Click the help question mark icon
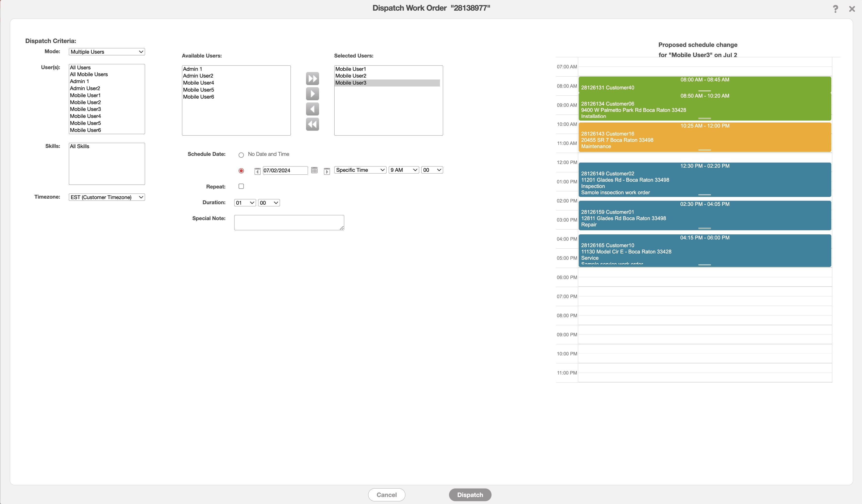Screen dimensions: 862x504 tap(835, 9)
